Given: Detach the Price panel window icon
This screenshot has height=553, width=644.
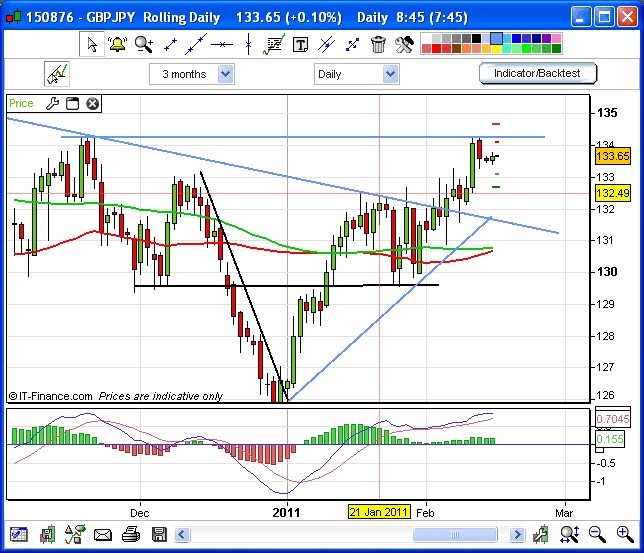Looking at the screenshot, I should [72, 104].
